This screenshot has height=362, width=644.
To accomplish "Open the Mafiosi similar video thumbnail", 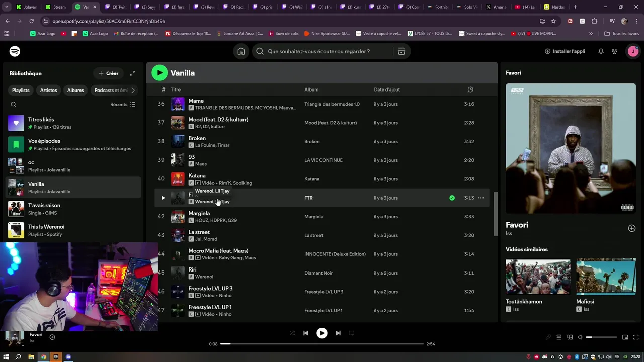I will pos(606,277).
